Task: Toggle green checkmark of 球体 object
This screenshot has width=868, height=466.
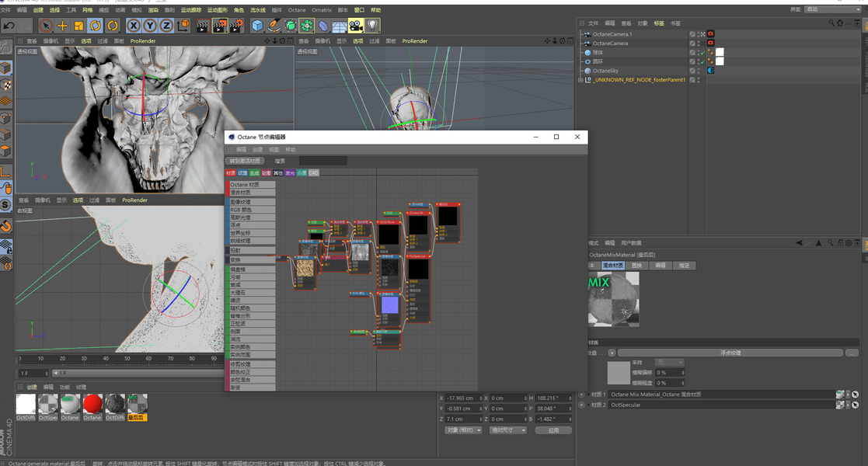Action: coord(703,53)
